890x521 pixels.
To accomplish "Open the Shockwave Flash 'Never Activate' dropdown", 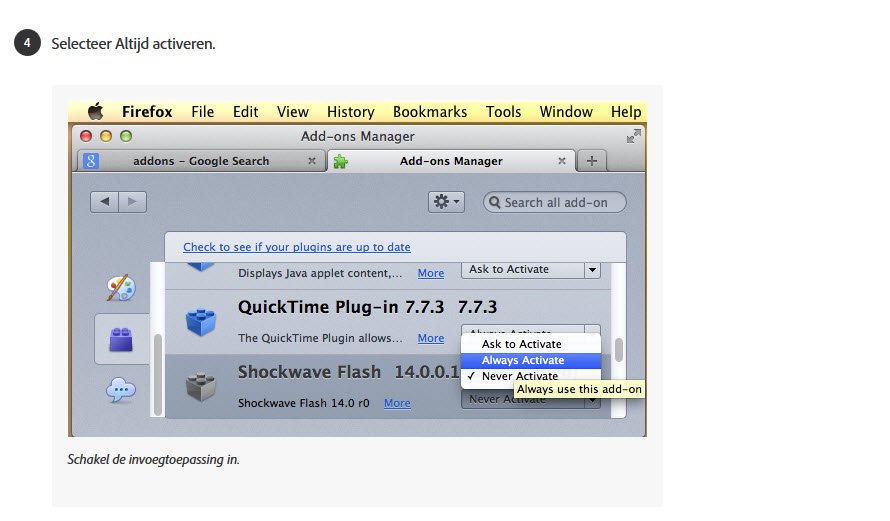I will (531, 400).
